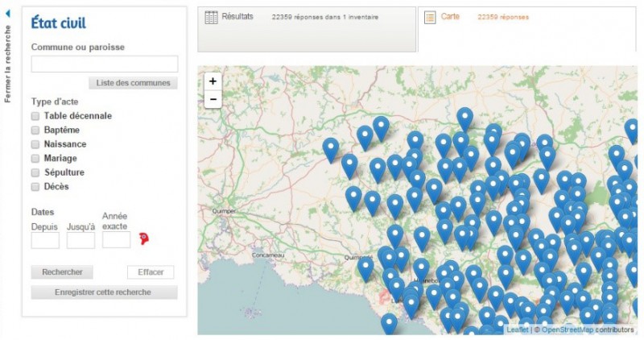Check the Table décennale checkbox

(35, 116)
